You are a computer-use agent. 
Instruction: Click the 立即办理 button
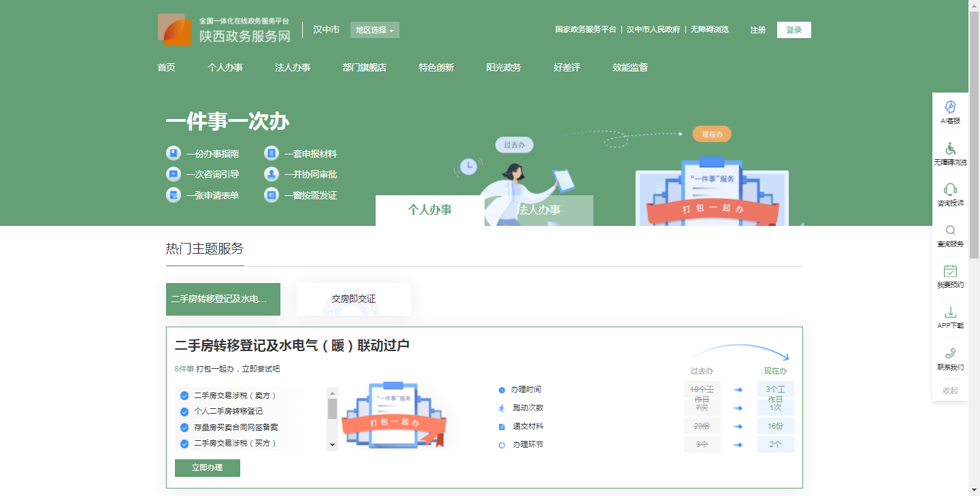click(x=207, y=468)
